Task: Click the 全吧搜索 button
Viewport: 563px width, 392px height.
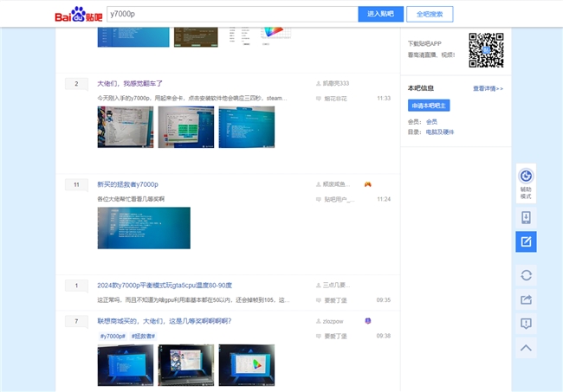Action: click(430, 14)
